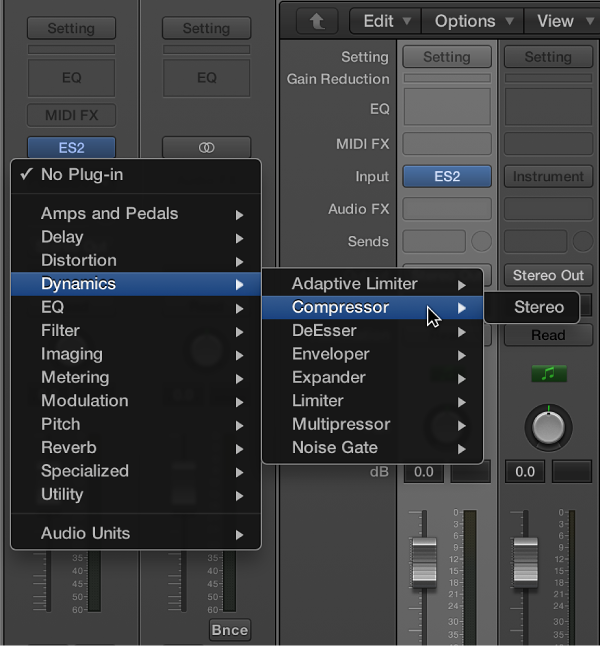Expand the Utility plug-in submenu

[136, 495]
